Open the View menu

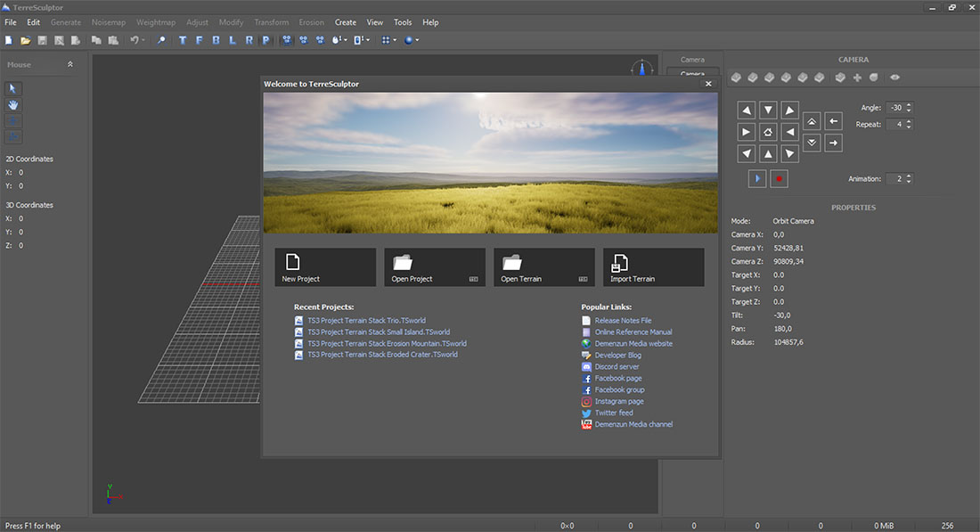pyautogui.click(x=374, y=22)
